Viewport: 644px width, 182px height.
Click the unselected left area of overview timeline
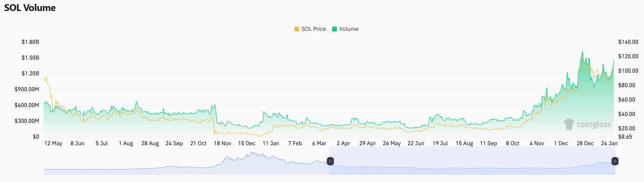tap(186, 163)
